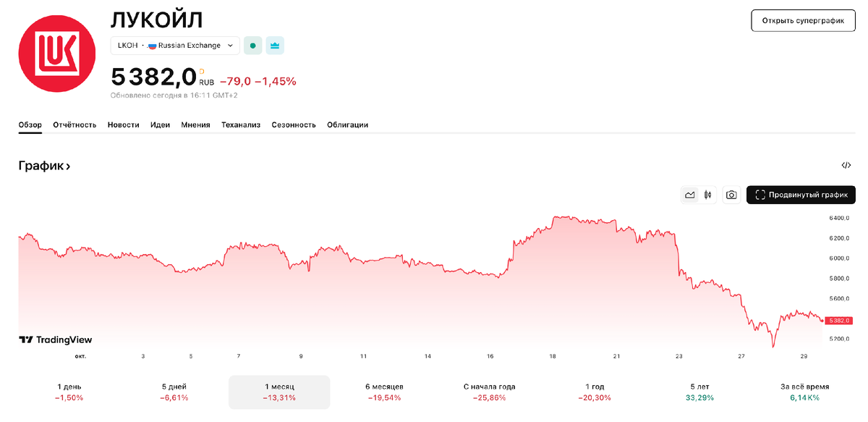Open the "Продвинутый график" button
Viewport: 868px width, 422px height.
click(801, 195)
